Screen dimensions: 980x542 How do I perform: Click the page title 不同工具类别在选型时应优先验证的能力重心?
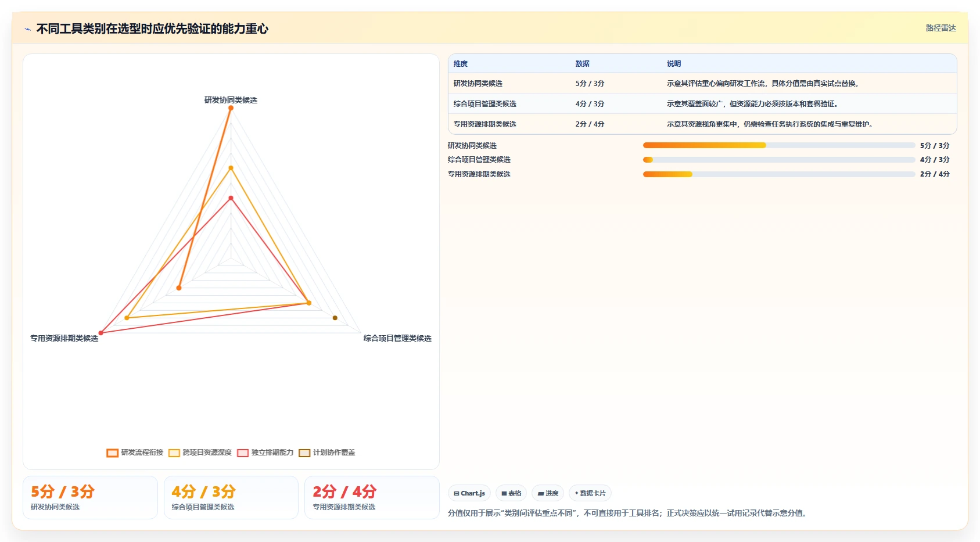[152, 28]
